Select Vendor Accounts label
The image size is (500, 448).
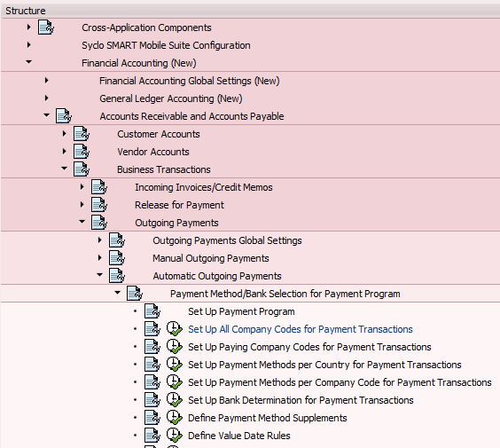(x=153, y=152)
